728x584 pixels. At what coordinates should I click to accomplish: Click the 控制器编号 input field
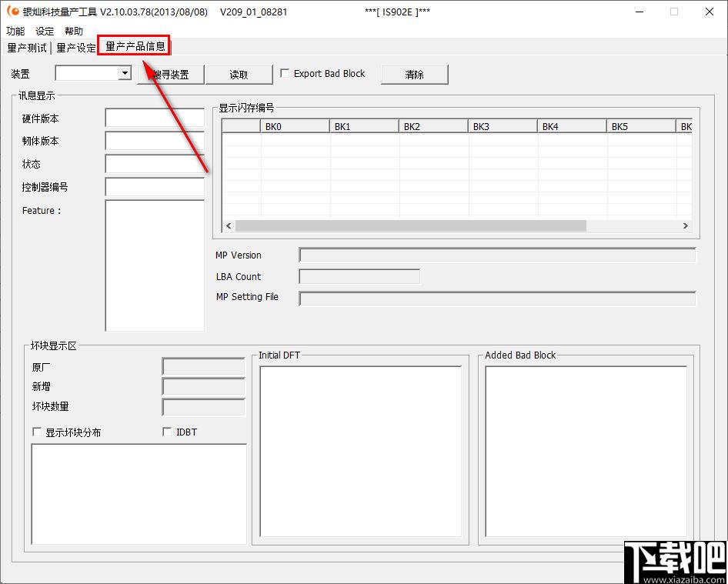click(155, 187)
